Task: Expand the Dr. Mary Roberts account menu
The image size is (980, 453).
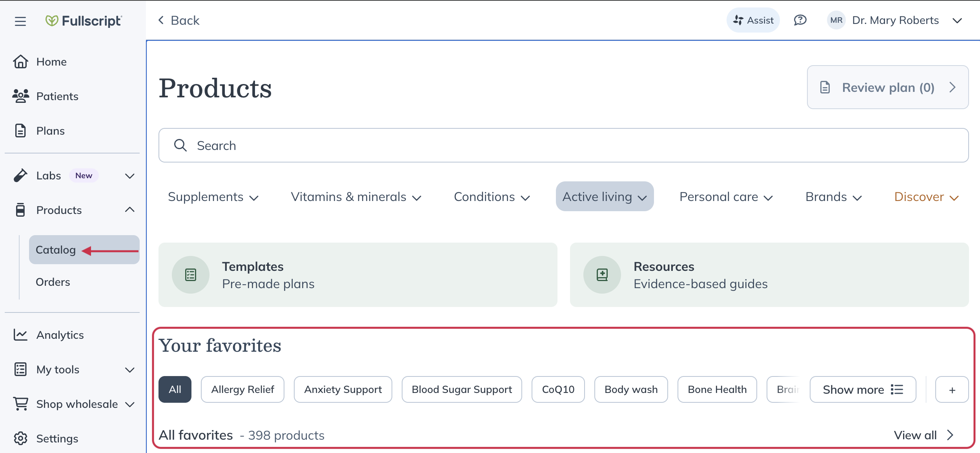Action: pos(957,20)
